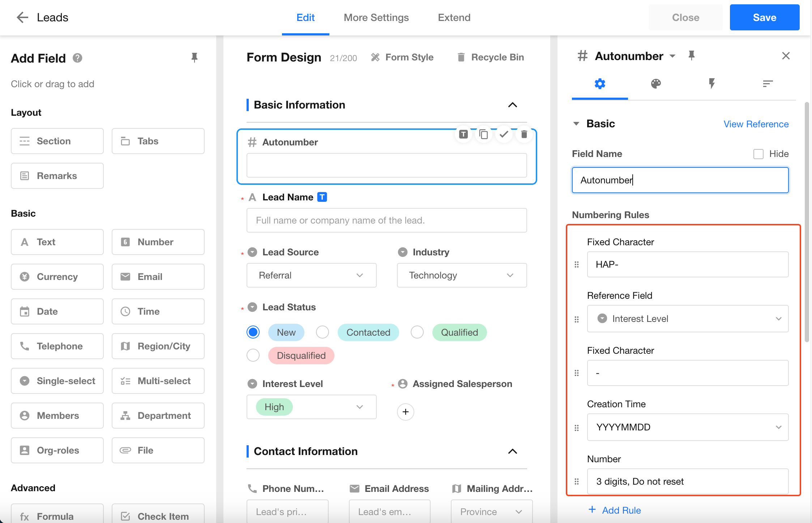
Task: Click the help icon beside Add Field
Action: [77, 58]
